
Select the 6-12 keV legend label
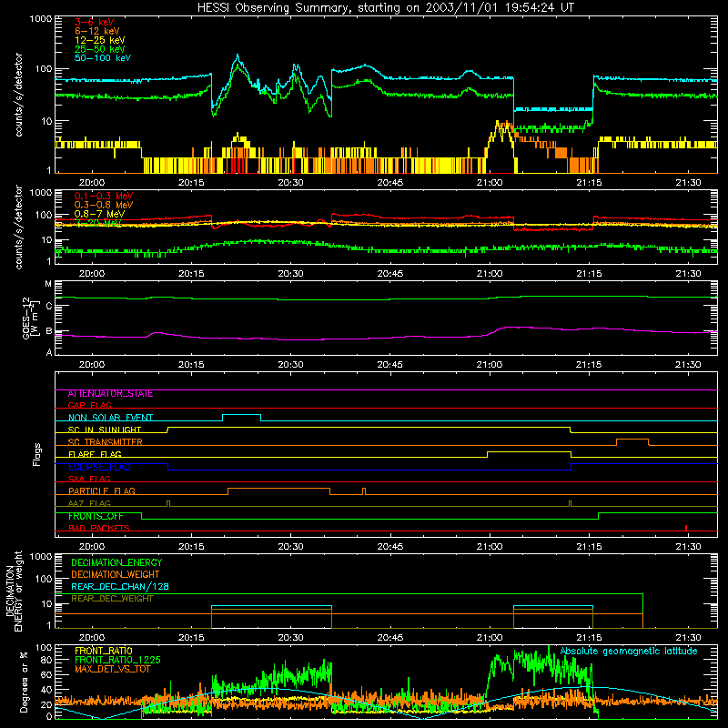pyautogui.click(x=97, y=31)
